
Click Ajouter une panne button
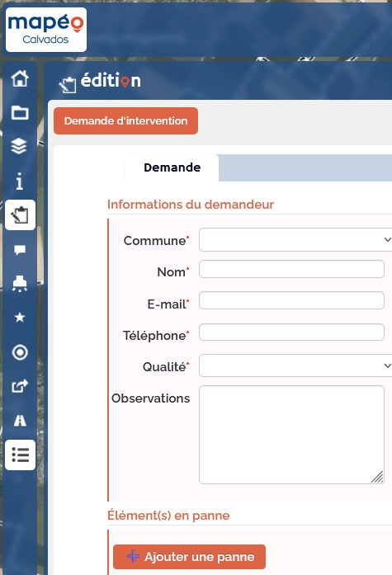click(x=189, y=557)
